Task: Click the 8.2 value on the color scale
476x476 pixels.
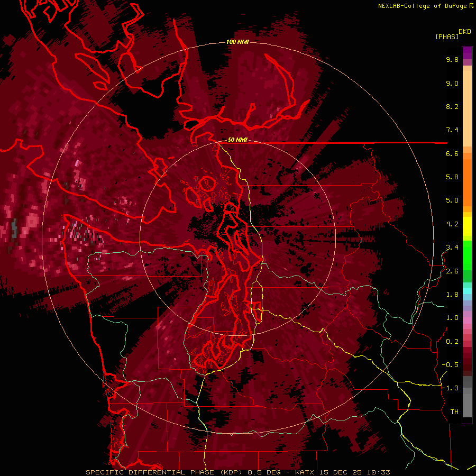Action: (452, 106)
